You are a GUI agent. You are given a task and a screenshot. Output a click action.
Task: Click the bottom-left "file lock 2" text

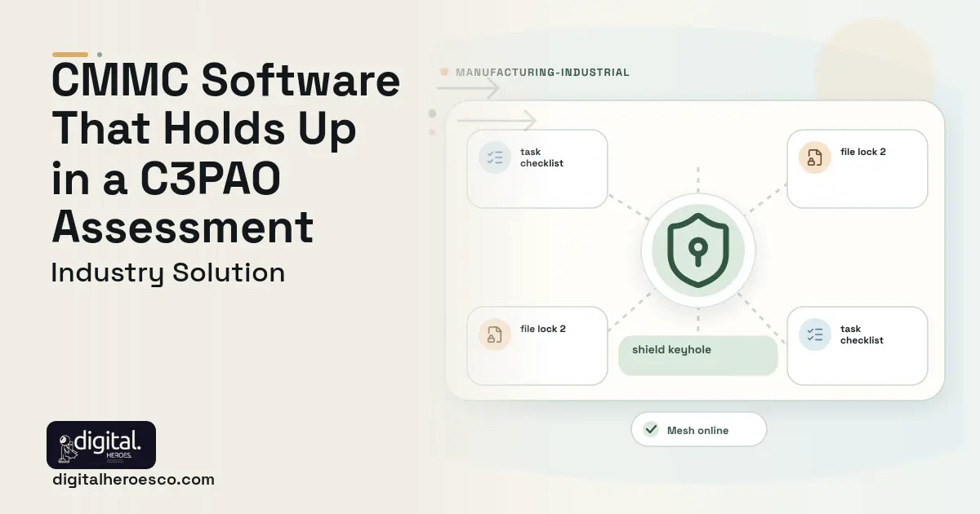[543, 329]
